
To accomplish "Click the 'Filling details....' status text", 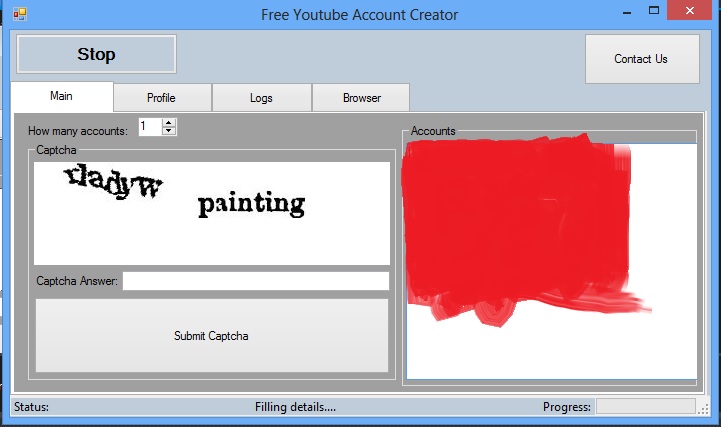I will pos(295,407).
